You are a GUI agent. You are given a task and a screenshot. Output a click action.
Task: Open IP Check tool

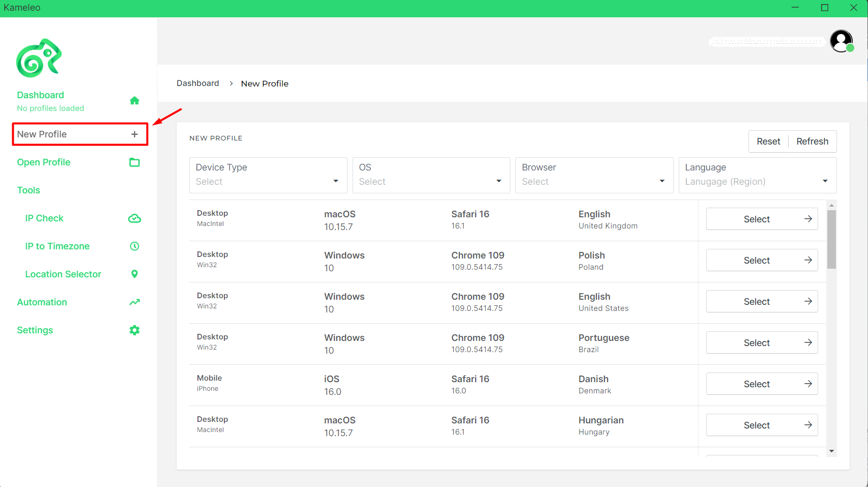[x=44, y=218]
